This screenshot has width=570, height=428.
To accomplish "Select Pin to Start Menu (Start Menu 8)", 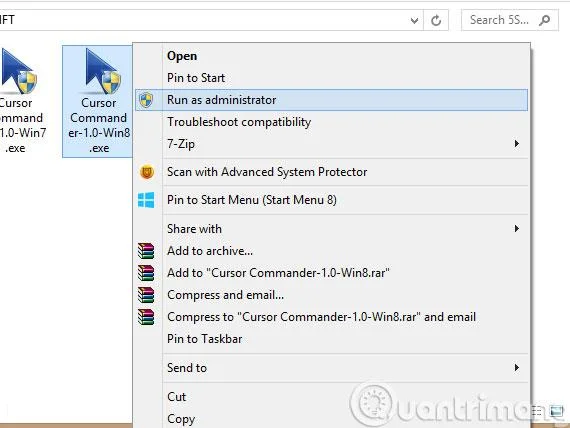I will [331, 200].
